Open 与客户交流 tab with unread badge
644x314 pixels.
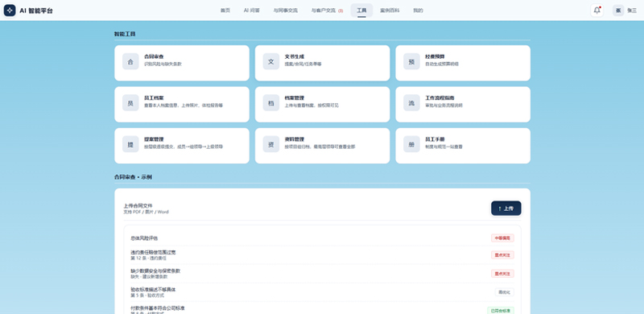point(327,10)
